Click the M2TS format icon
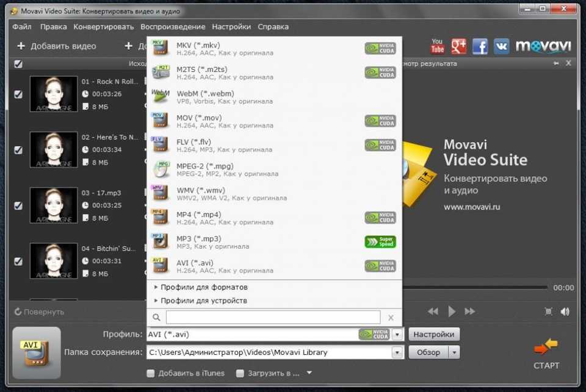The width and height of the screenshot is (586, 392). point(161,73)
